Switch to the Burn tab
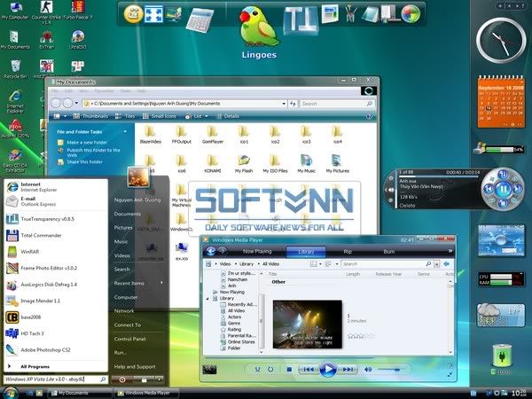This screenshot has height=399, width=532. 389,252
